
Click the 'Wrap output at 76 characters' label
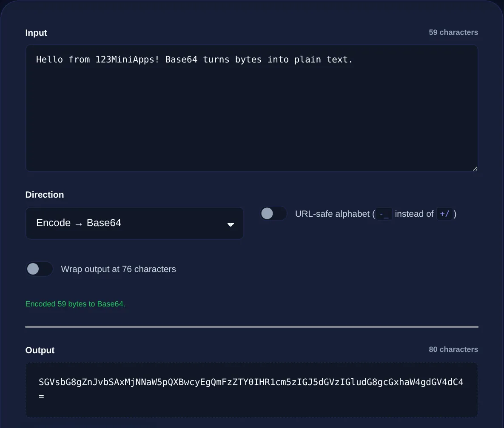click(118, 269)
